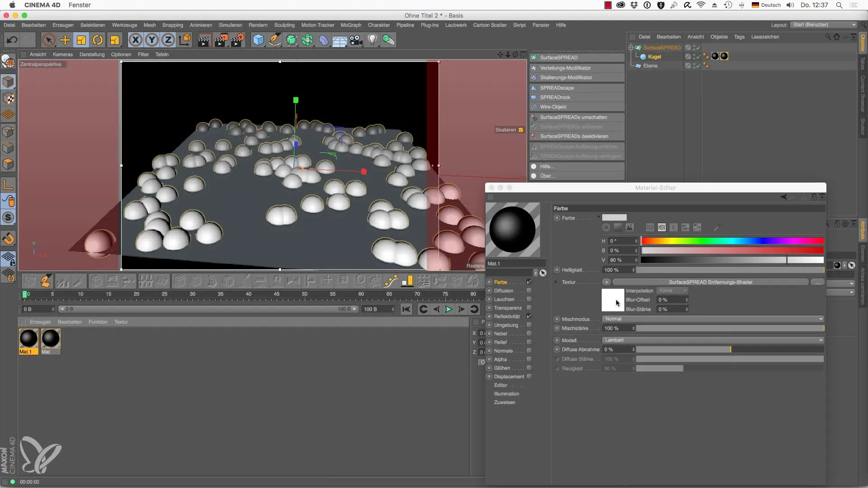Viewport: 868px width, 488px height.
Task: Click the Wire-Objekt entry
Action: (577, 107)
